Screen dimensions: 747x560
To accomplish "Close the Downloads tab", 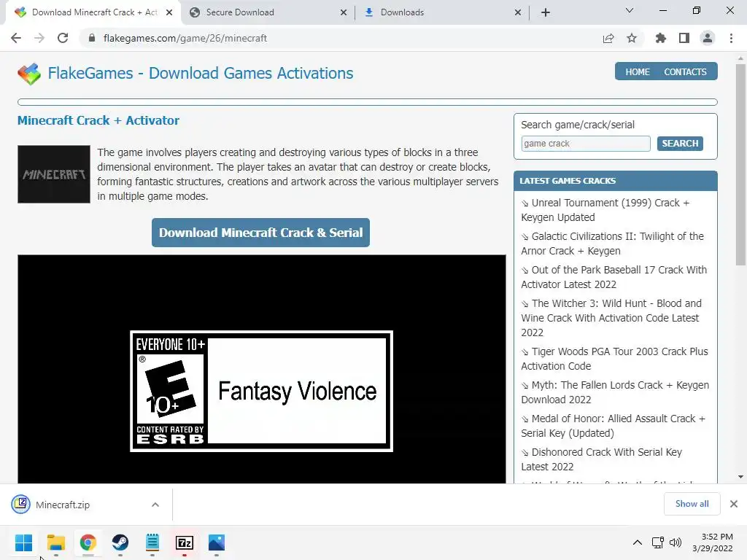I will coord(518,12).
